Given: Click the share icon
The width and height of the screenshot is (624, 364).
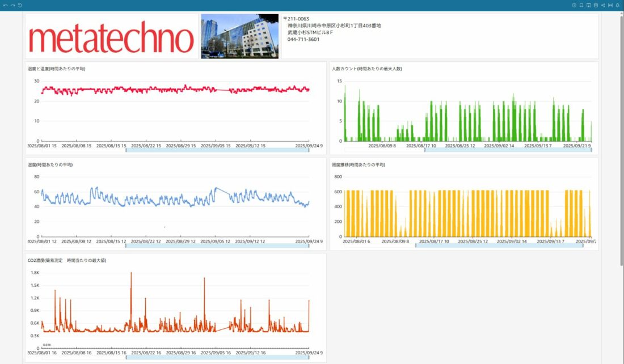Looking at the screenshot, I should click(603, 5).
